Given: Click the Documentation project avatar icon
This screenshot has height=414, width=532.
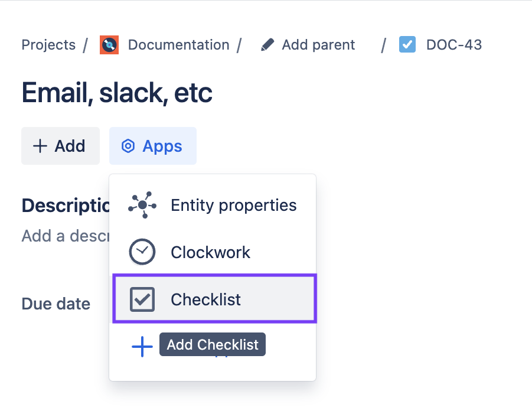Looking at the screenshot, I should (x=109, y=44).
